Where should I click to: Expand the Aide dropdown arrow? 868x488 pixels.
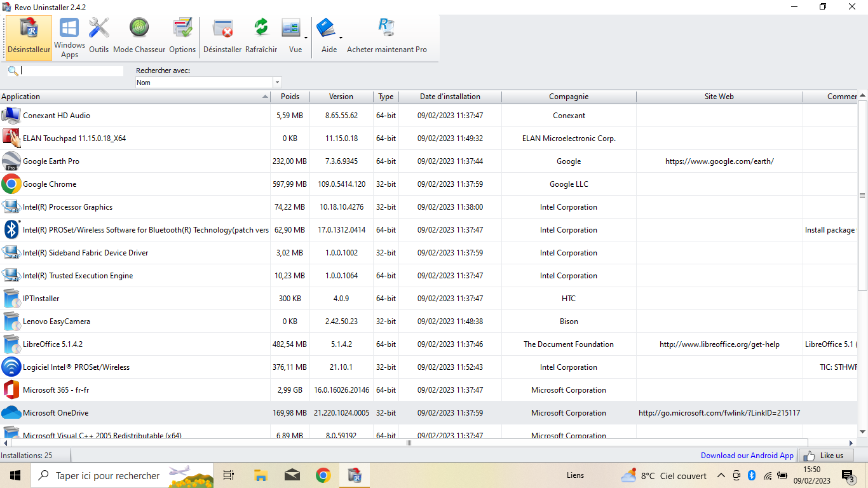(341, 37)
